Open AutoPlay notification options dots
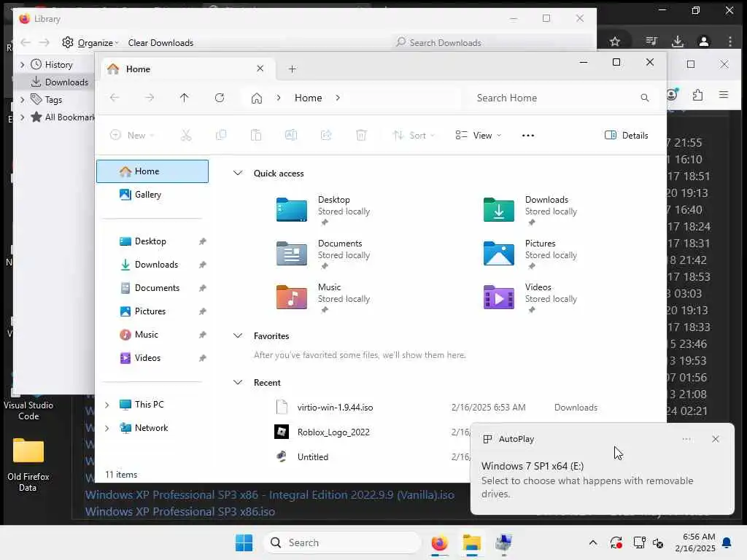 coord(686,439)
